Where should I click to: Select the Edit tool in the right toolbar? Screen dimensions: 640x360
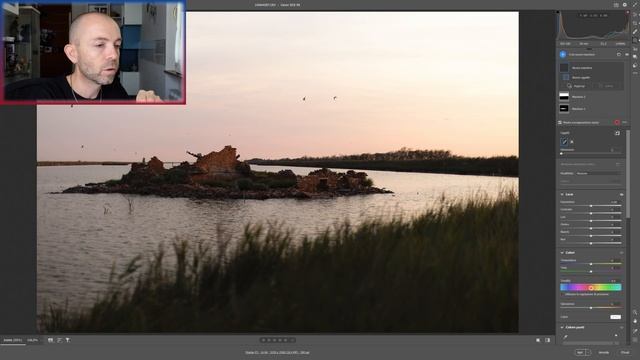(x=635, y=14)
